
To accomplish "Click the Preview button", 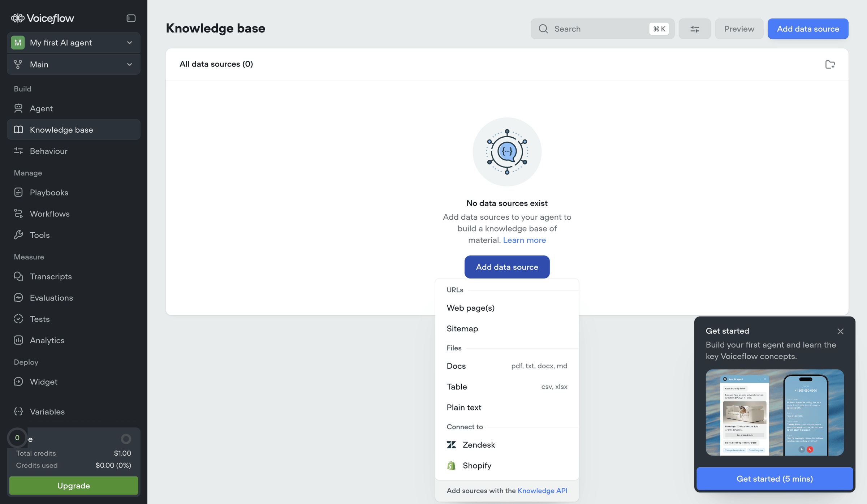I will 739,29.
